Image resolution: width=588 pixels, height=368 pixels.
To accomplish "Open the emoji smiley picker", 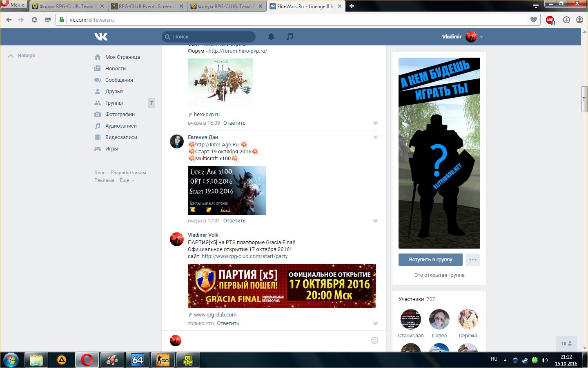I will (374, 340).
